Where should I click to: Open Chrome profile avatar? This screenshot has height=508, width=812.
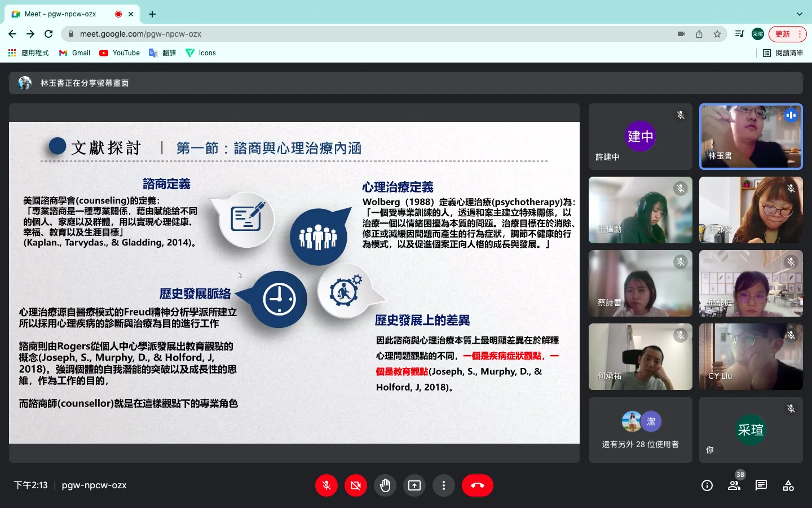point(758,34)
